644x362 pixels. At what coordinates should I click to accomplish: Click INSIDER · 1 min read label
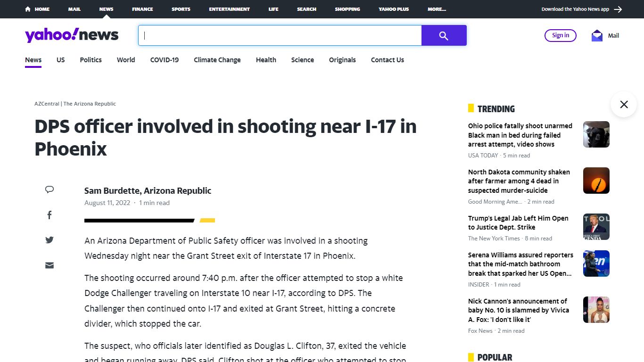494,285
